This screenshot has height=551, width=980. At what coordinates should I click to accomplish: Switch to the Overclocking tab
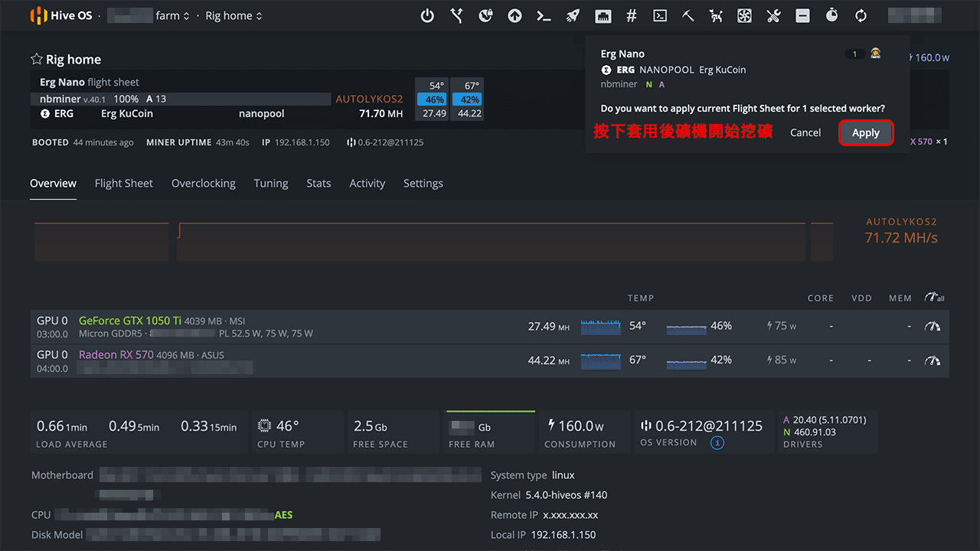coord(203,184)
